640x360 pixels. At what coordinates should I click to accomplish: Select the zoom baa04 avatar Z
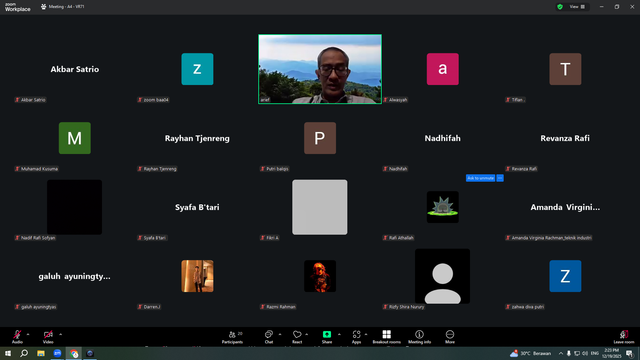click(x=197, y=69)
